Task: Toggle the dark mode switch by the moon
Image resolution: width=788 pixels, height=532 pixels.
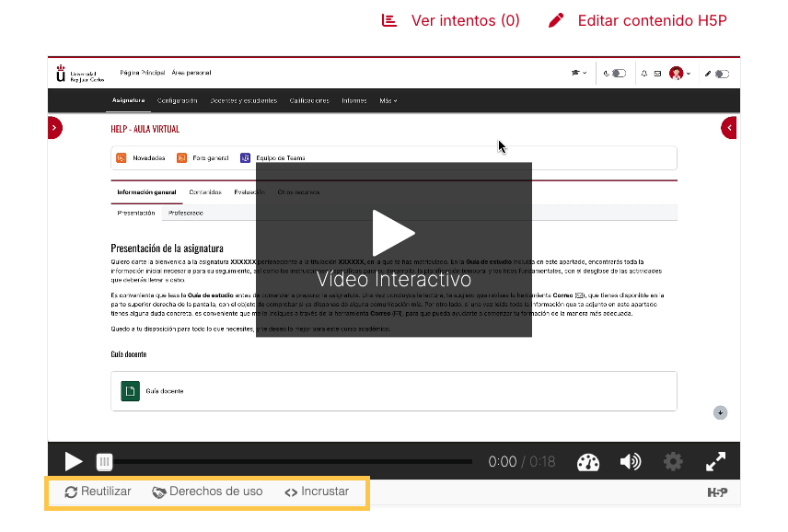Action: [x=619, y=74]
